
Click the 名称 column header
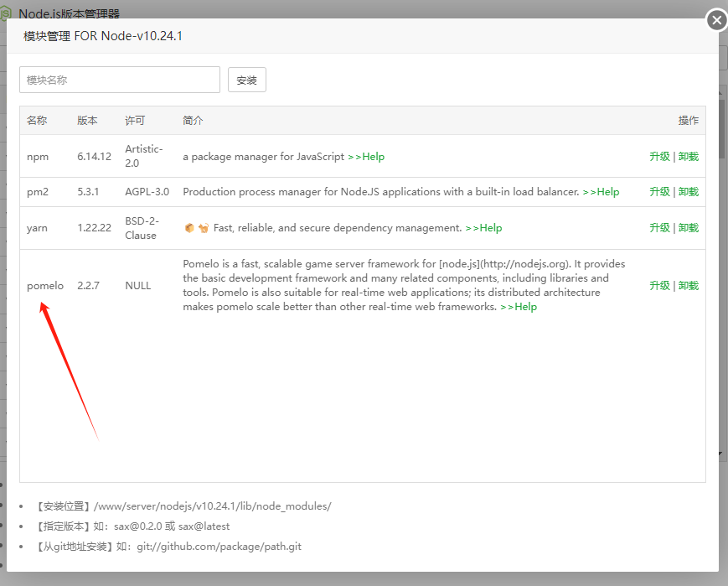37,121
